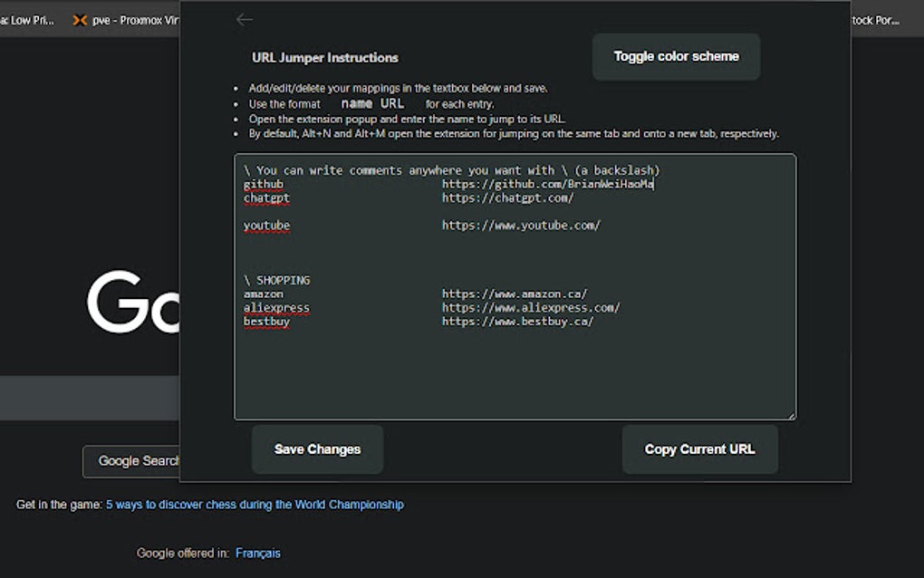924x578 pixels.
Task: Open the chess World Championship link
Action: [x=255, y=505]
